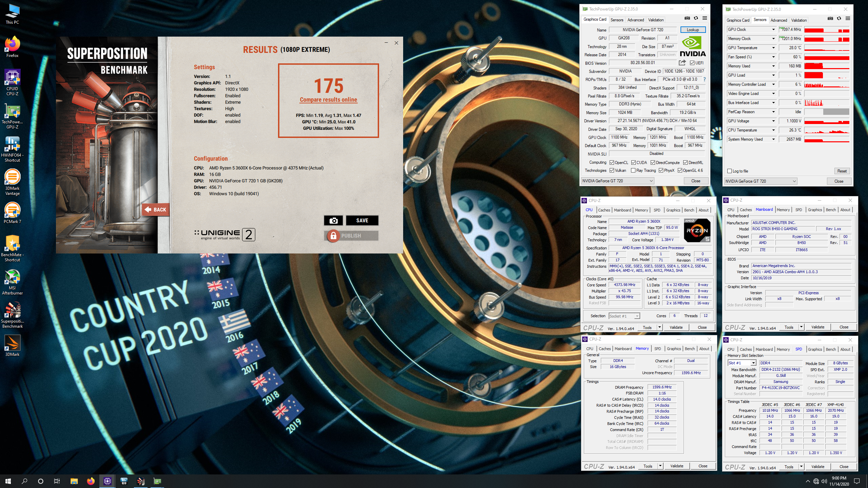Toggle the Ray Tracing checkbox in GPU-Z
The image size is (868, 488).
[x=633, y=170]
